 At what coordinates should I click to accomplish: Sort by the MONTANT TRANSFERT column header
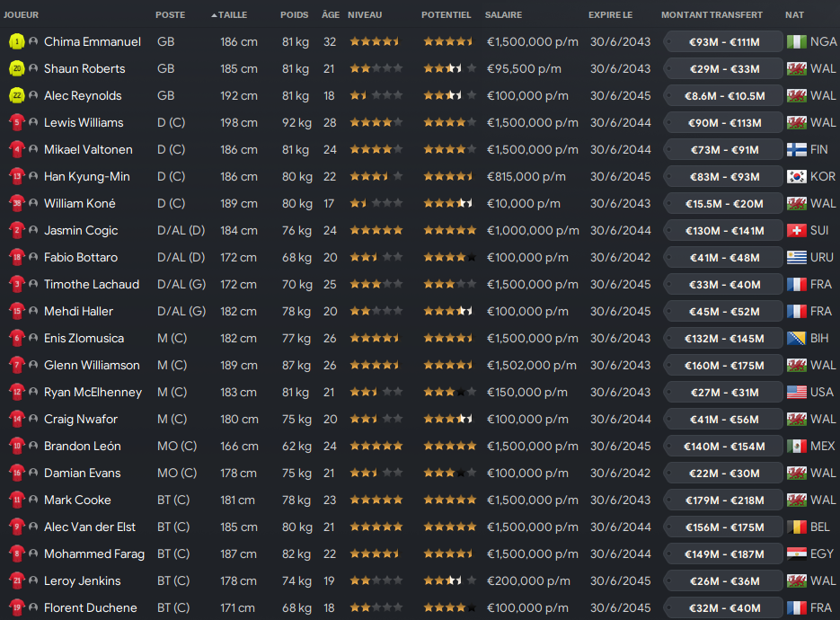click(x=712, y=15)
